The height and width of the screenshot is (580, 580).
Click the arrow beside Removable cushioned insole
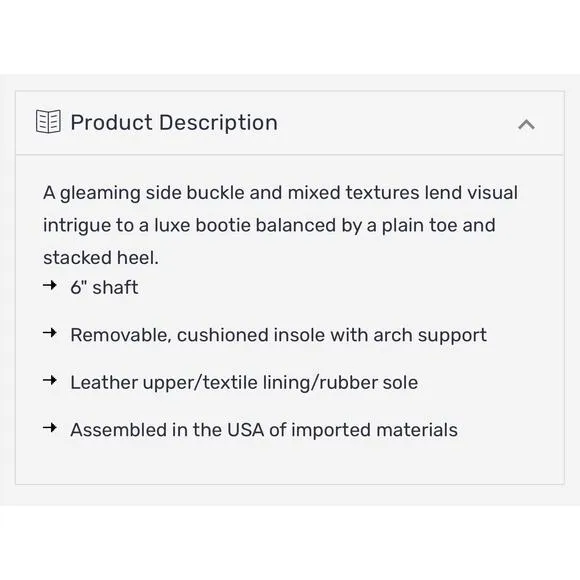(x=50, y=333)
